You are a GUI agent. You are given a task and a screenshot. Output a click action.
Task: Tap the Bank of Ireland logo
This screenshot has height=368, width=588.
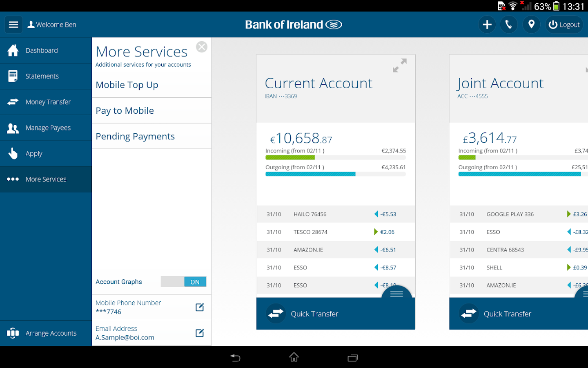coord(294,25)
